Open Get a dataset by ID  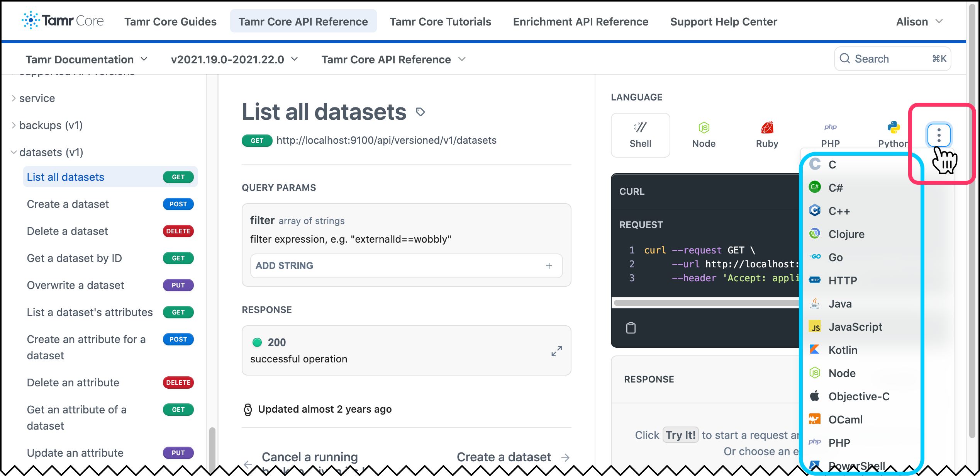[x=110, y=258]
